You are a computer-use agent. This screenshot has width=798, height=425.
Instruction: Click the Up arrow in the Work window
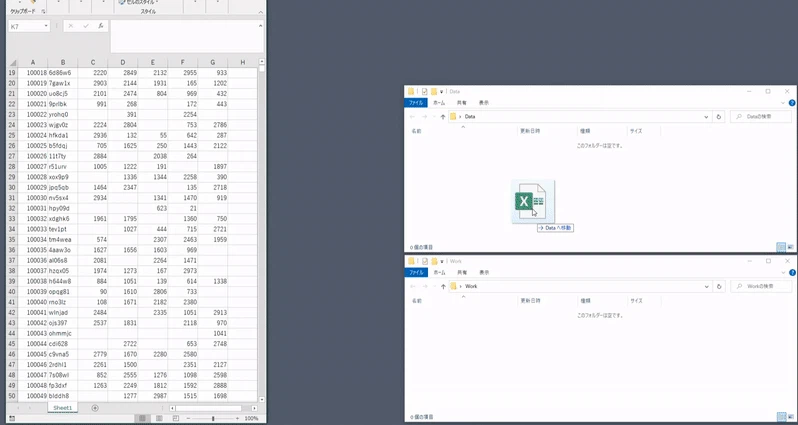click(443, 287)
